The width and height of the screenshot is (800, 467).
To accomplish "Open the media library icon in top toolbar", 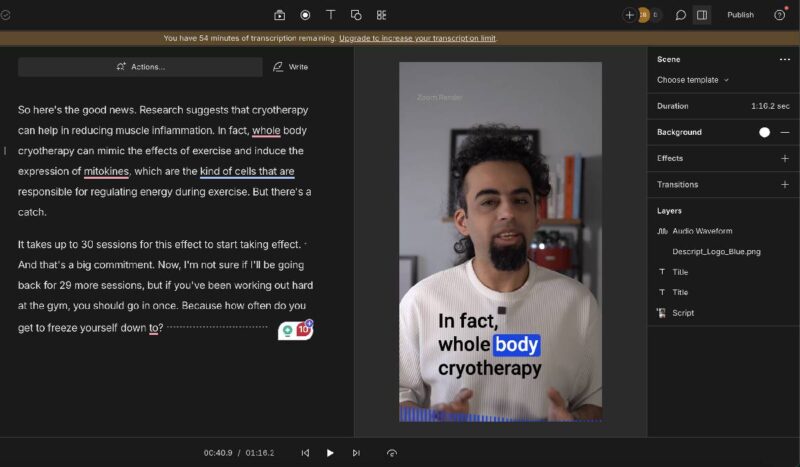I will (279, 15).
